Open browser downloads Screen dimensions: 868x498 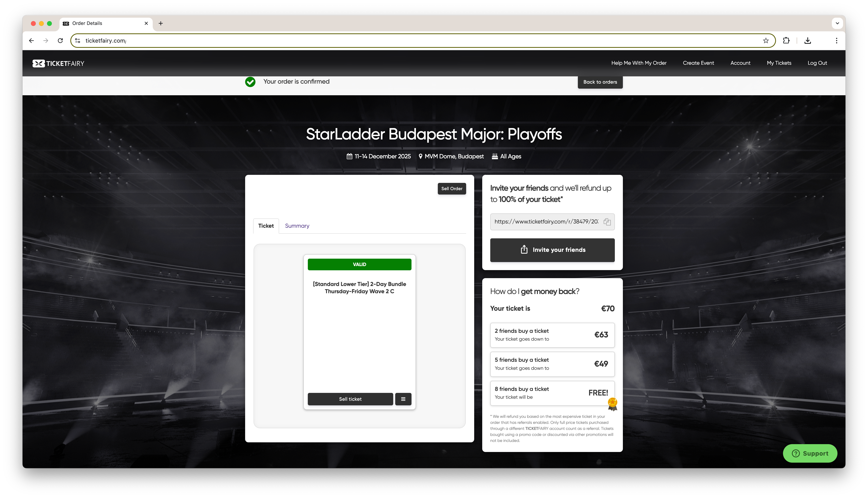(808, 41)
